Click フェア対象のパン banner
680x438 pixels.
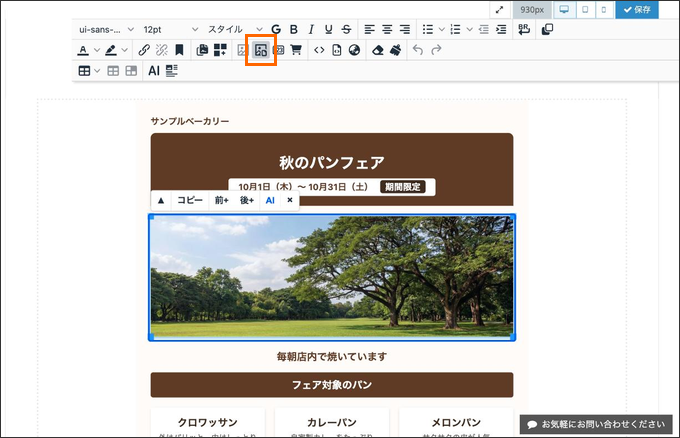(332, 385)
